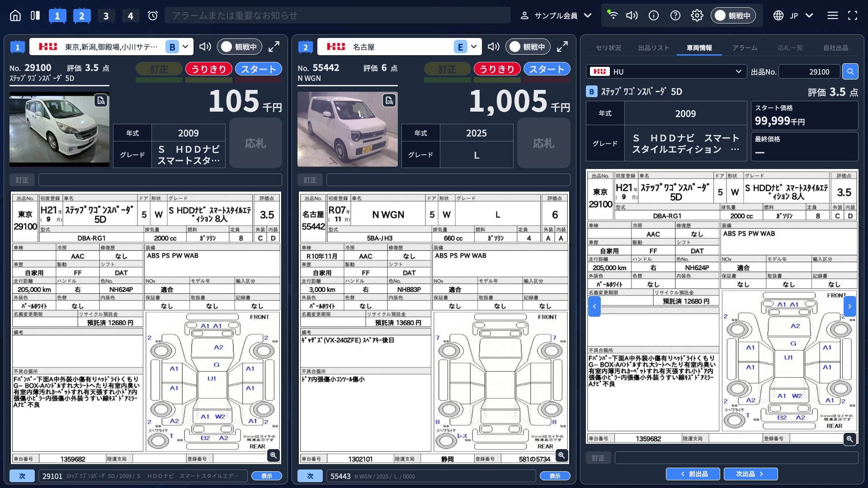This screenshot has width=868, height=488.
Task: Enter fullscreen mode via corner brackets icon
Action: [853, 16]
